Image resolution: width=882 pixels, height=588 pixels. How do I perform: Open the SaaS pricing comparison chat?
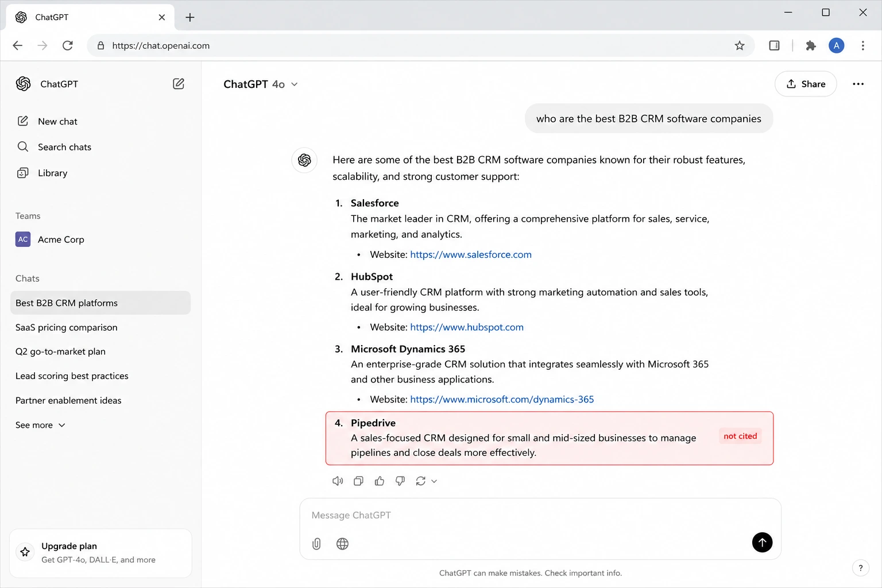coord(67,327)
